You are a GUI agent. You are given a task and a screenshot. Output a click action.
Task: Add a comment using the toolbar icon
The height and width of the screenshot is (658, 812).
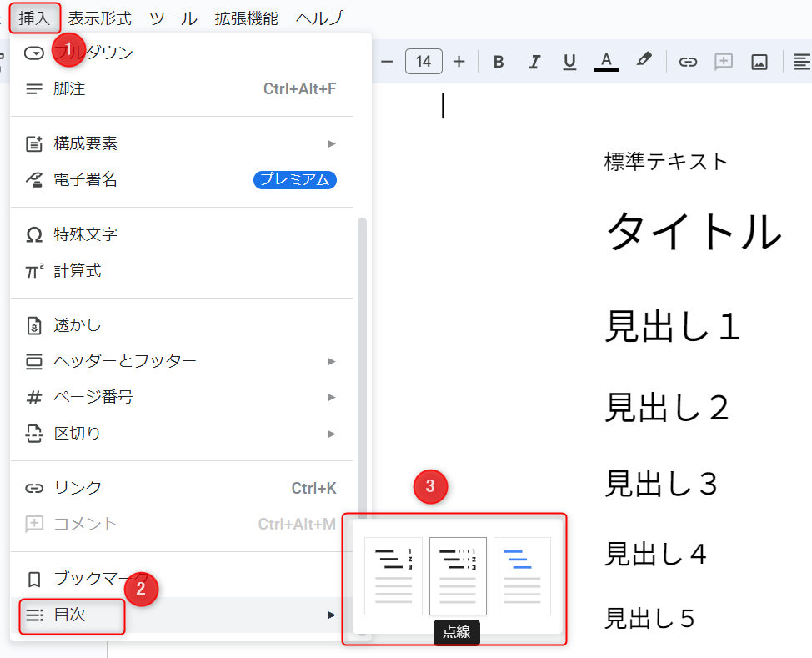click(723, 61)
